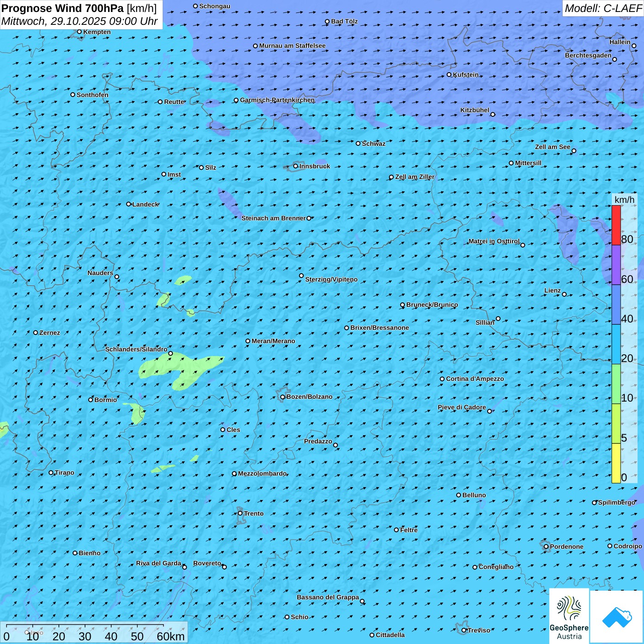Click the Lienz location dot

click(564, 294)
